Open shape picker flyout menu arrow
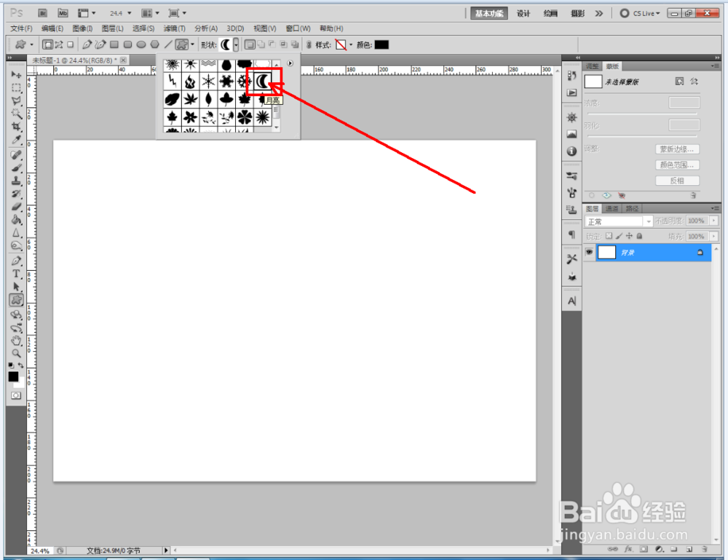This screenshot has height=560, width=728. click(290, 63)
